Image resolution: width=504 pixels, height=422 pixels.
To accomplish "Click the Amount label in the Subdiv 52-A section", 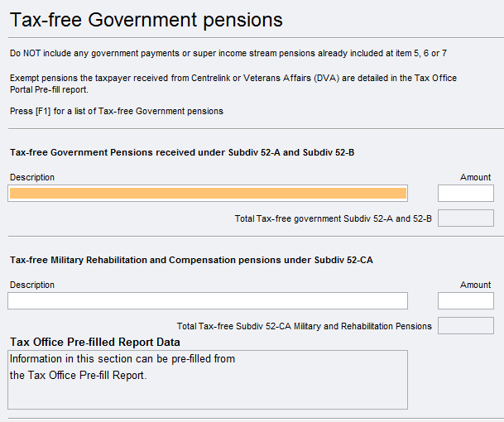I will point(475,177).
